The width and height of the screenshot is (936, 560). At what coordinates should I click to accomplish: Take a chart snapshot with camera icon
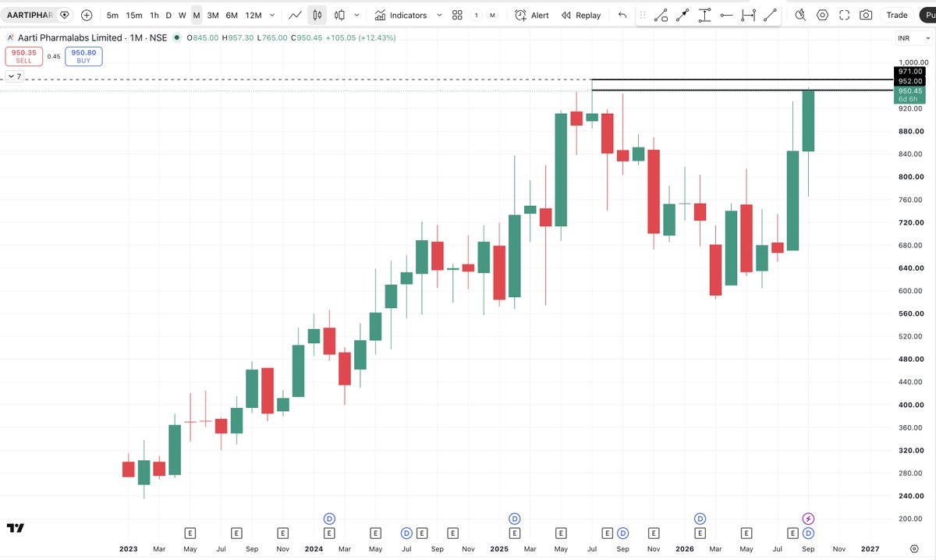866,15
